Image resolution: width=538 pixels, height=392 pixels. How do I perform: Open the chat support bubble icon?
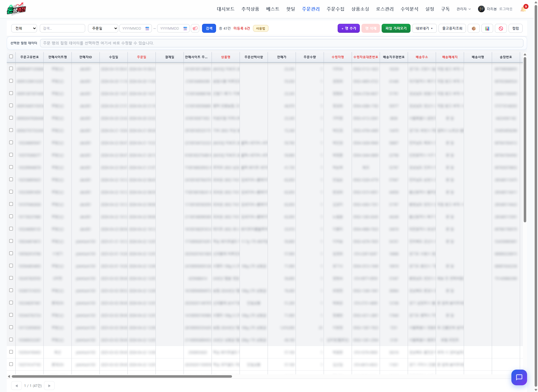tap(519, 377)
